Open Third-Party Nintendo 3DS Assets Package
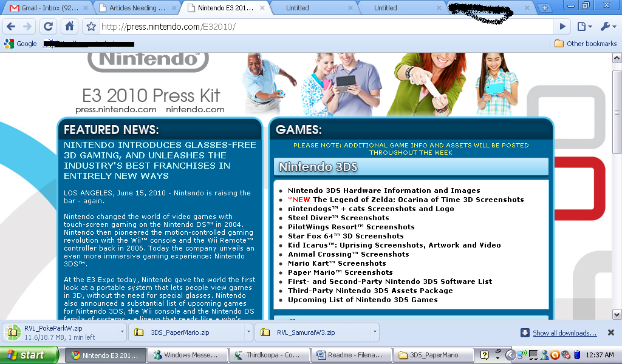 (370, 291)
